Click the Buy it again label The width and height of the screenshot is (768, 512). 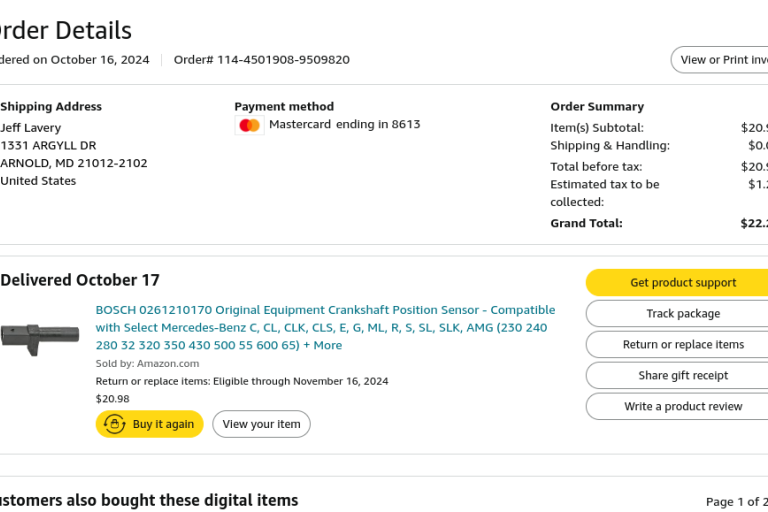(x=163, y=424)
